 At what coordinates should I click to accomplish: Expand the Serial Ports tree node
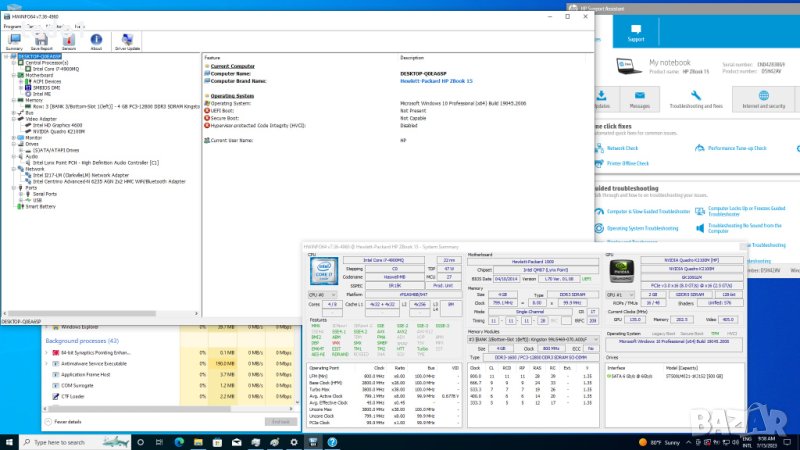pyautogui.click(x=15, y=193)
